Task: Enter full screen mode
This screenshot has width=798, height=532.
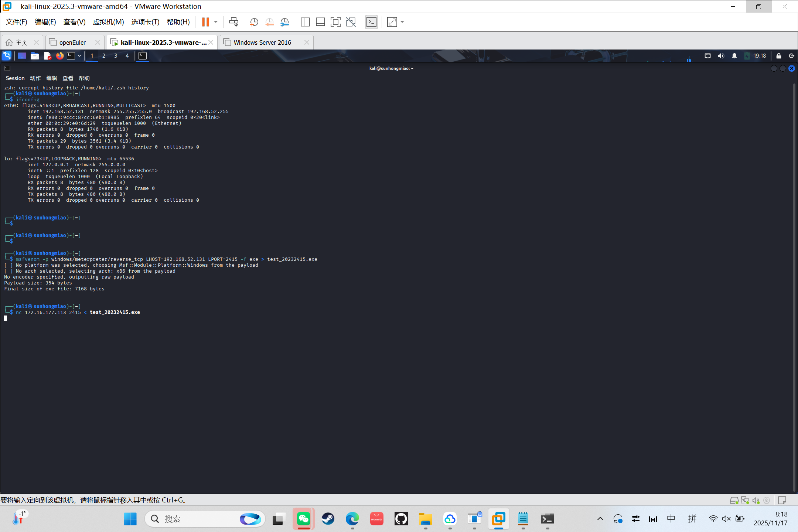Action: tap(335, 22)
